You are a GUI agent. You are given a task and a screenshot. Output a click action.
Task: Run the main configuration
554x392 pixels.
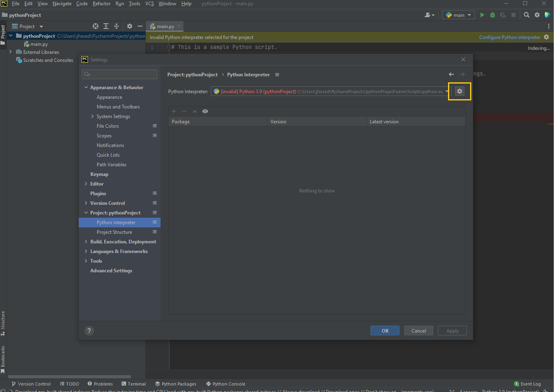tap(482, 14)
